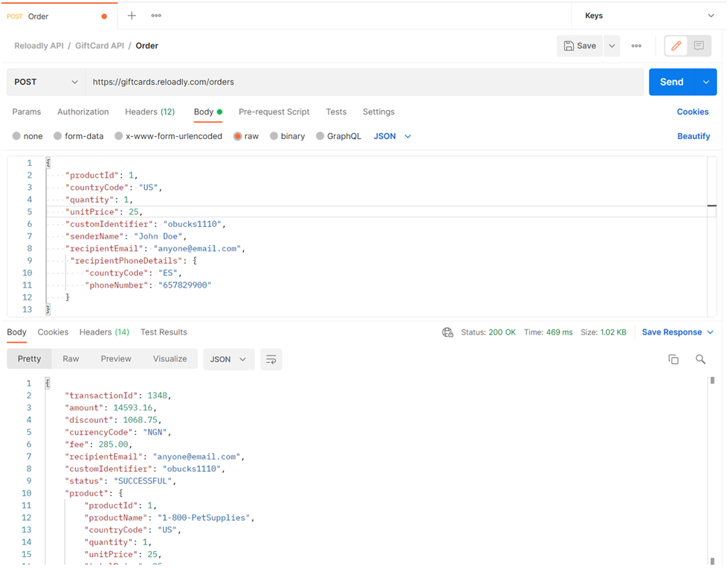Open the Cookies link
This screenshot has width=728, height=568.
(x=692, y=112)
